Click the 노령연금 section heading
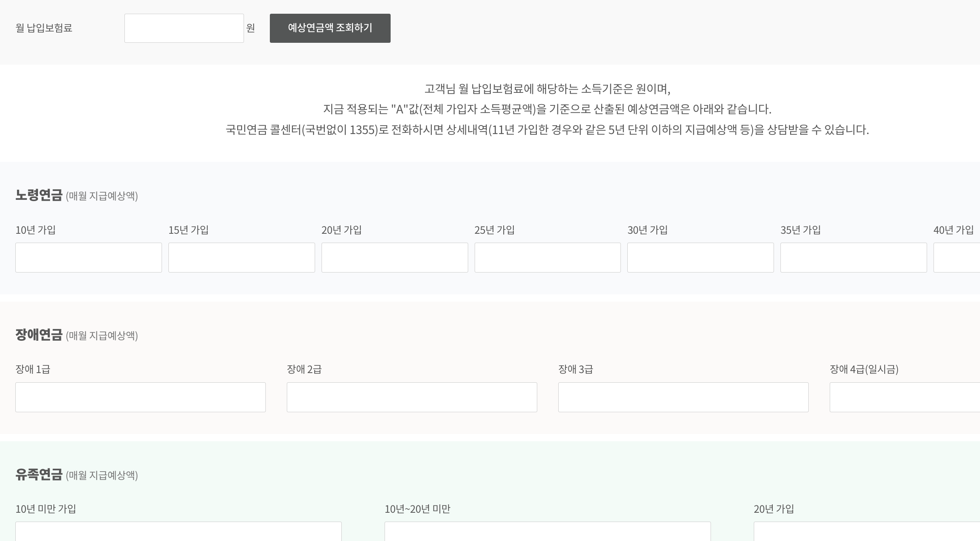 (x=39, y=195)
